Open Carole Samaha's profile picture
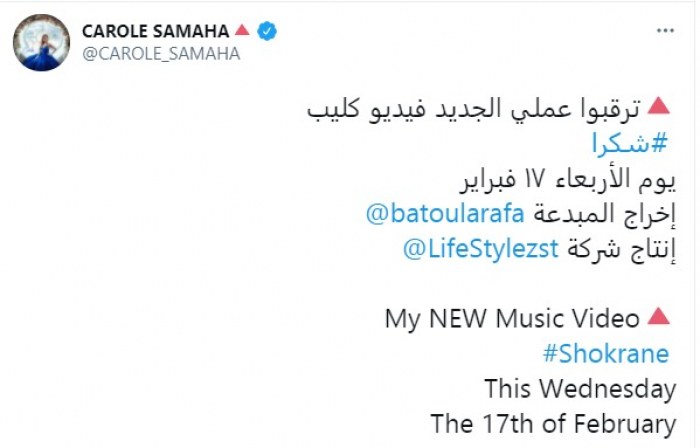 [41, 41]
